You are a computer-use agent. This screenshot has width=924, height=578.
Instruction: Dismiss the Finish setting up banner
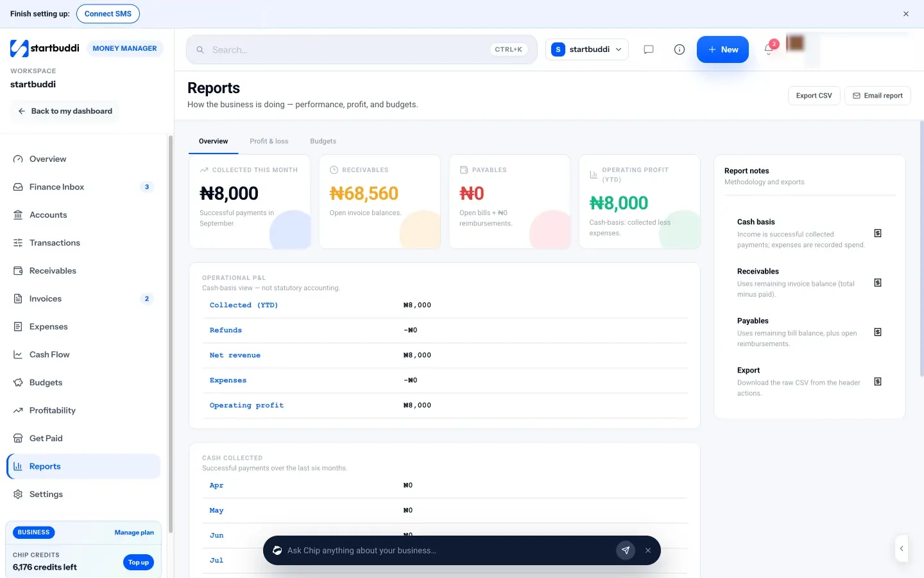pyautogui.click(x=906, y=13)
